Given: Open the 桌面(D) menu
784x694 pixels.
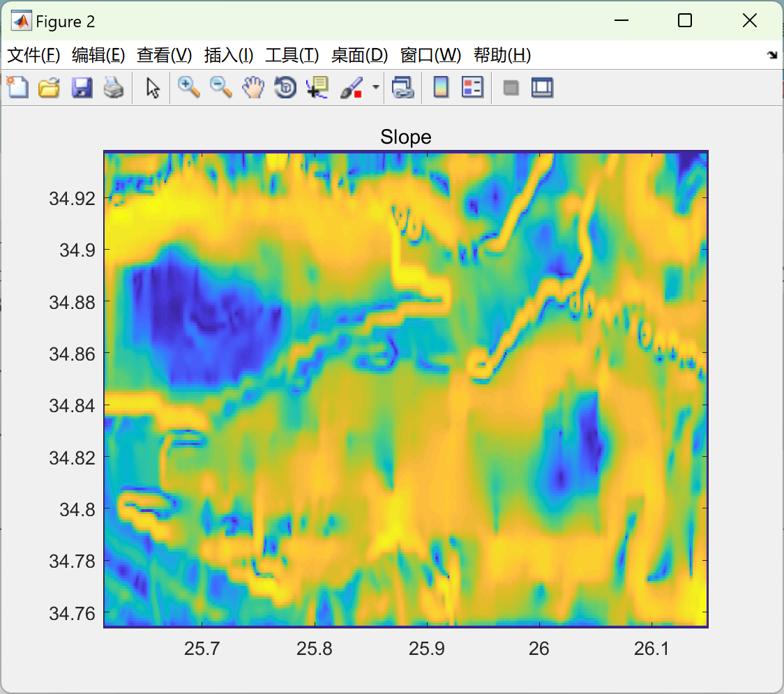Looking at the screenshot, I should tap(359, 55).
